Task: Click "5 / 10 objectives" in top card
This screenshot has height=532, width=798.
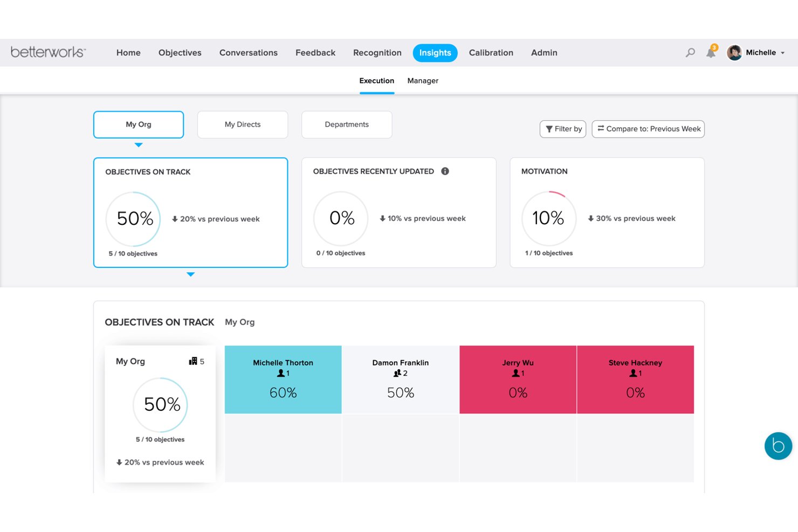Action: coord(133,253)
